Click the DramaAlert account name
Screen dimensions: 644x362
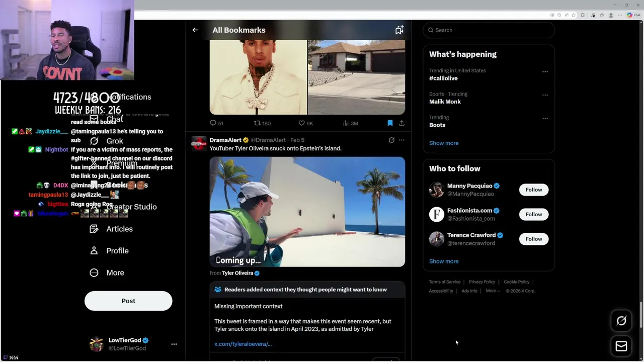click(225, 140)
